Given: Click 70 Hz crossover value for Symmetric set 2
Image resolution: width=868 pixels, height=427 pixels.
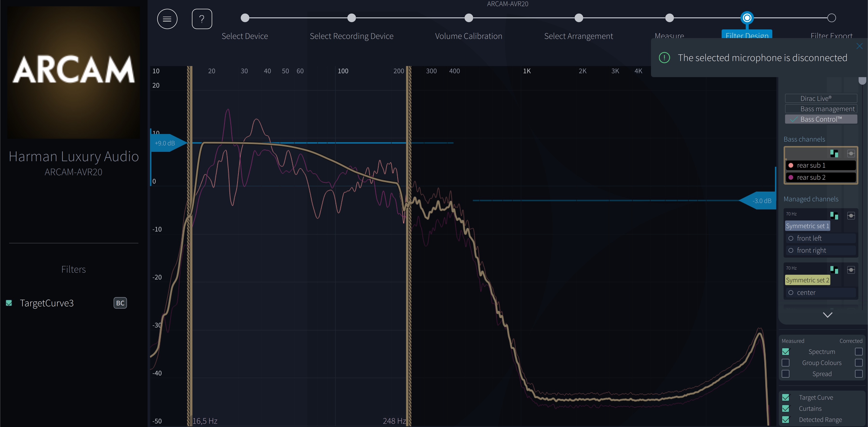Looking at the screenshot, I should (x=791, y=268).
